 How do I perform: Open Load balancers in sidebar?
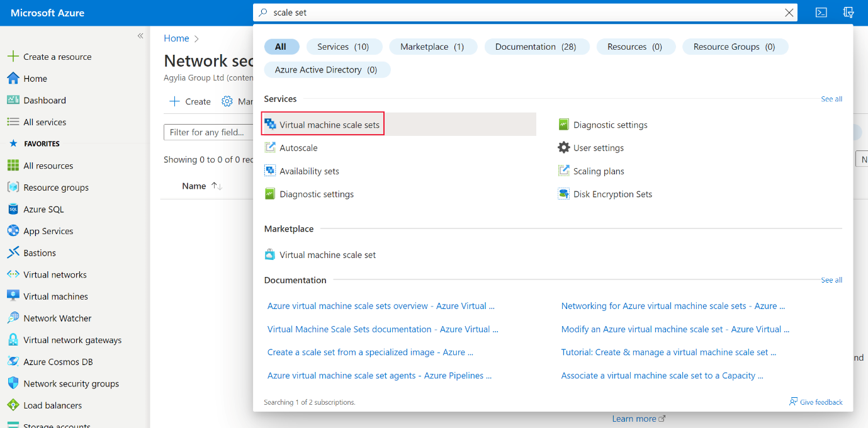click(x=52, y=405)
